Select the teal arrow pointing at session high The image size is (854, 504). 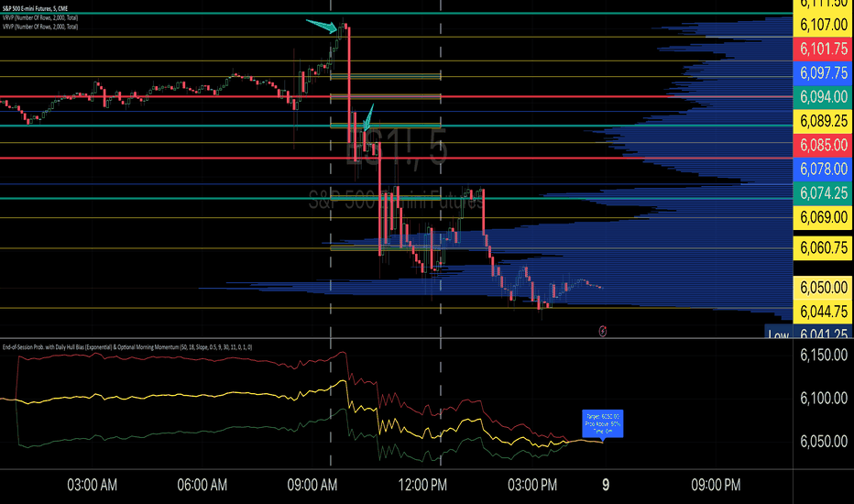[323, 26]
